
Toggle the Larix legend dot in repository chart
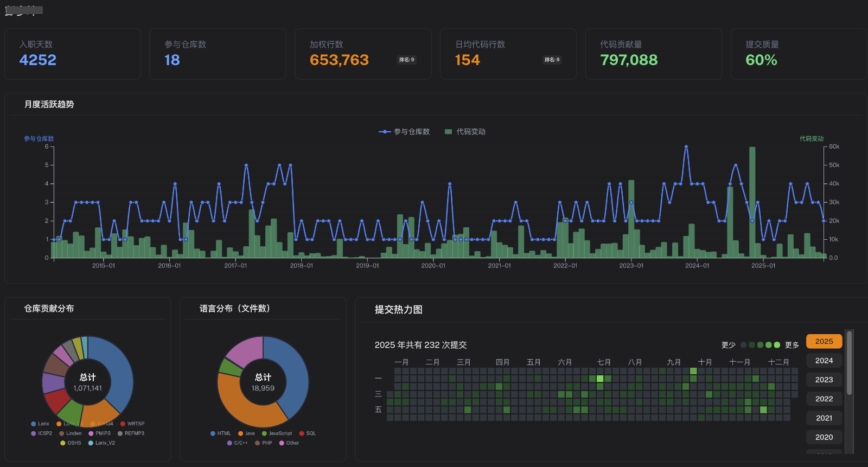point(34,424)
